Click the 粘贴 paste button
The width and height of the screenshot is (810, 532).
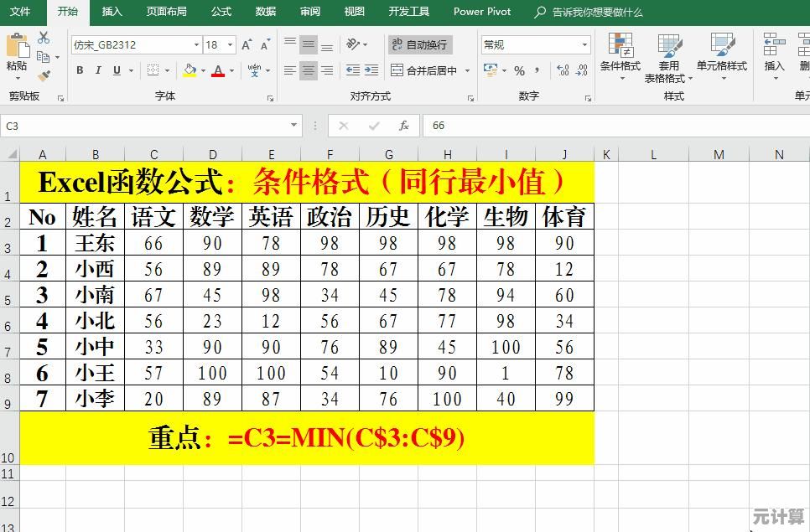[x=17, y=54]
